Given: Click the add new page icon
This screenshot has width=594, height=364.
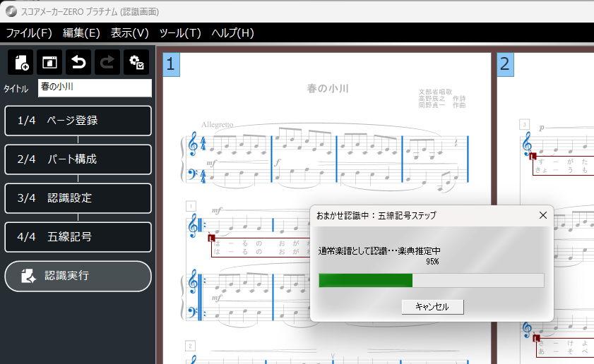Looking at the screenshot, I should (20, 62).
